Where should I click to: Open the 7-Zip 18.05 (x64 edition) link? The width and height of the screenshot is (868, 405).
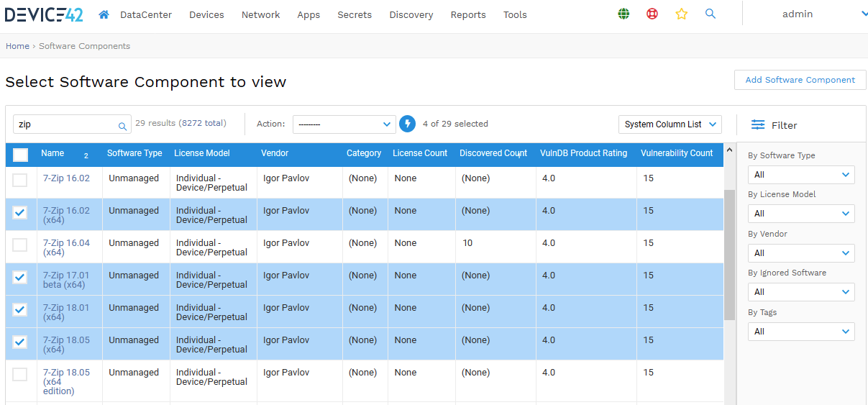66,382
